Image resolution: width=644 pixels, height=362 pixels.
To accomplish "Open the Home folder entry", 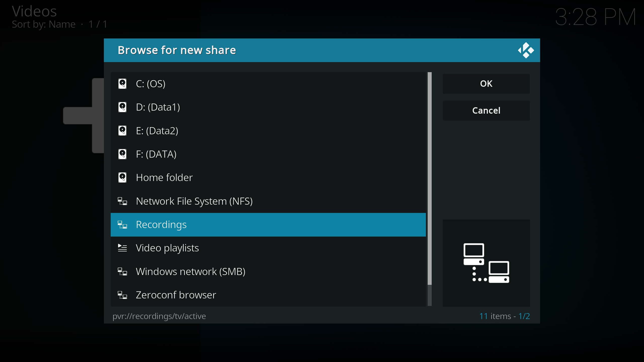I will (268, 178).
